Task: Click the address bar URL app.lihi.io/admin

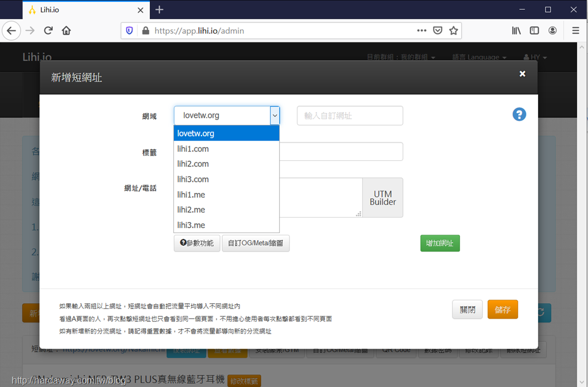Action: click(x=199, y=31)
